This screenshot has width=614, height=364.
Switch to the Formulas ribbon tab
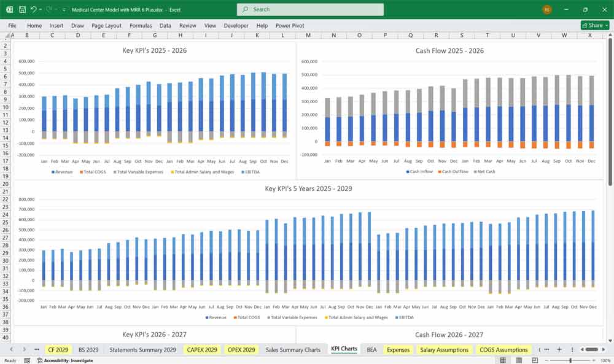pyautogui.click(x=141, y=25)
